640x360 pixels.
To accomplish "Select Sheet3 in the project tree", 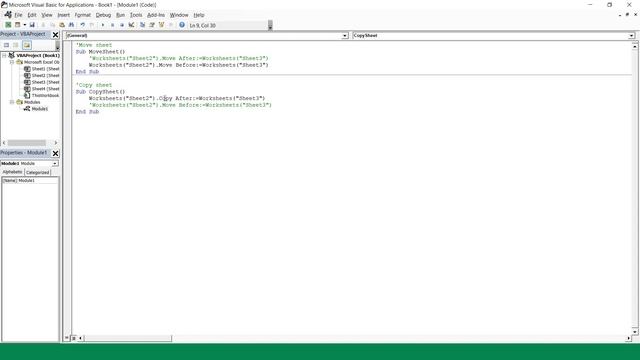I will [x=42, y=82].
